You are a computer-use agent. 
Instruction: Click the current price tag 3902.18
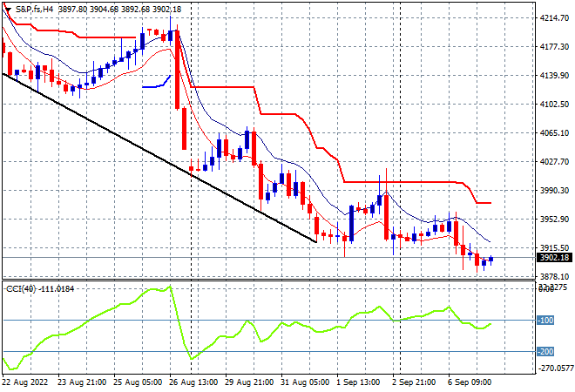click(554, 258)
